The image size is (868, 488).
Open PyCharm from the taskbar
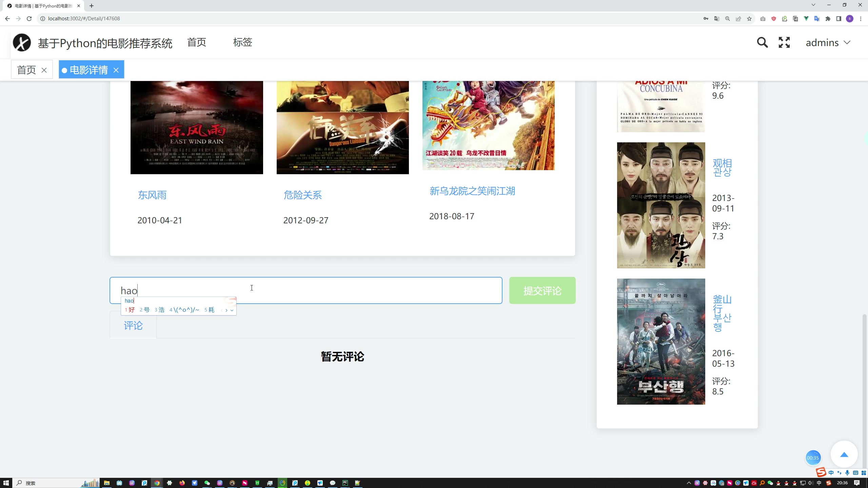coord(345,483)
